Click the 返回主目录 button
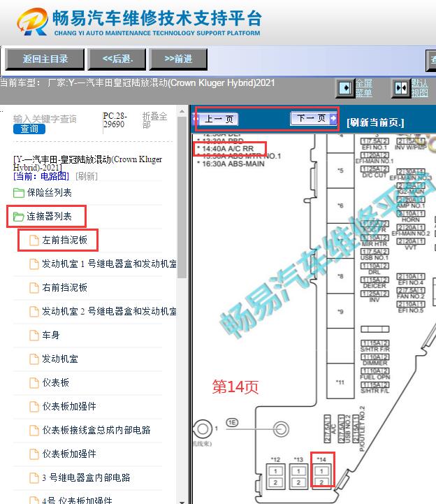This screenshot has width=436, height=504. point(45,59)
